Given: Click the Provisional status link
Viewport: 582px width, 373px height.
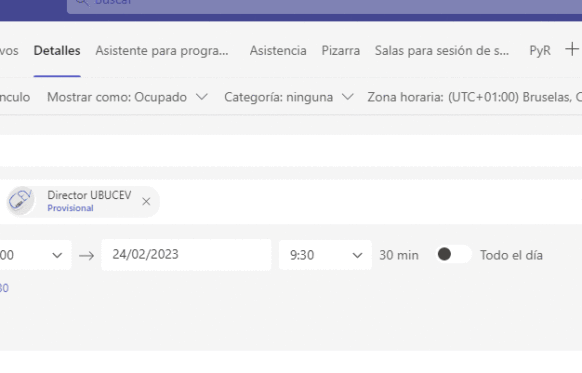Looking at the screenshot, I should (70, 208).
